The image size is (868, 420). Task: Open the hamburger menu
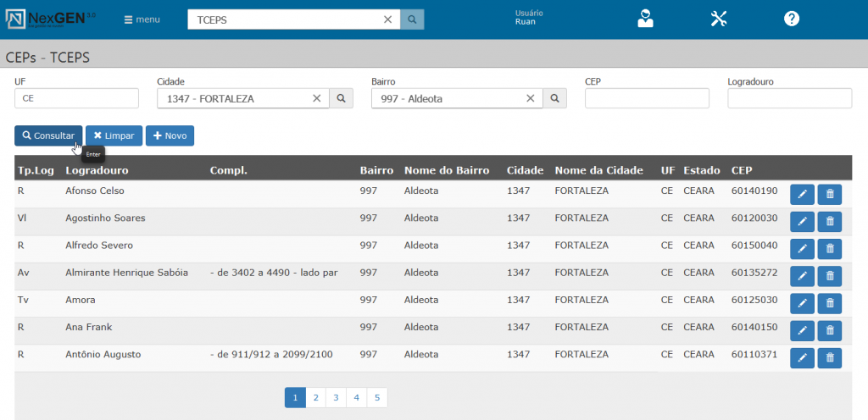pos(142,19)
